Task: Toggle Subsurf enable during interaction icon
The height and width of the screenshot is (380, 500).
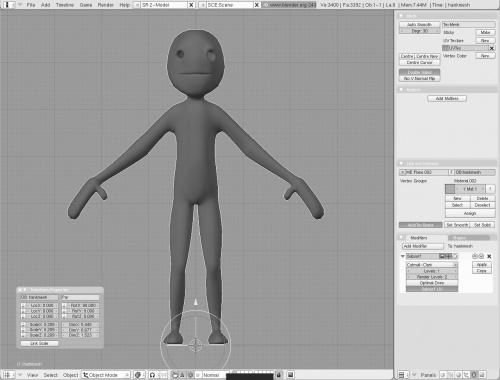Action: (448, 256)
